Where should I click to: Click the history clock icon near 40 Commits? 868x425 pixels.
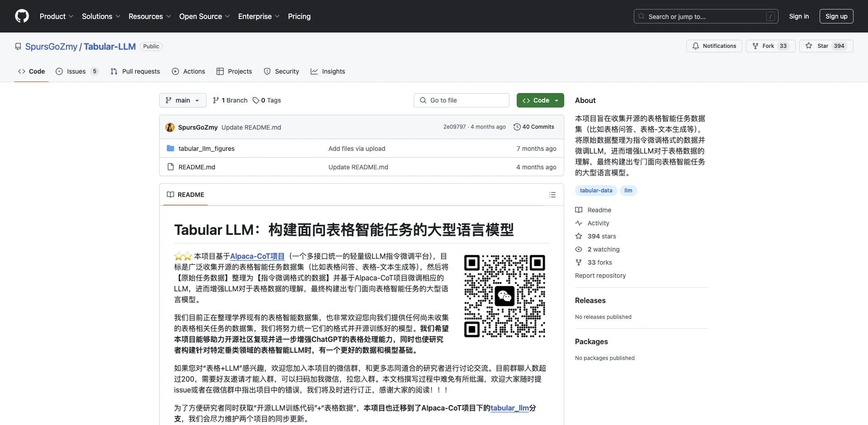[x=517, y=127]
